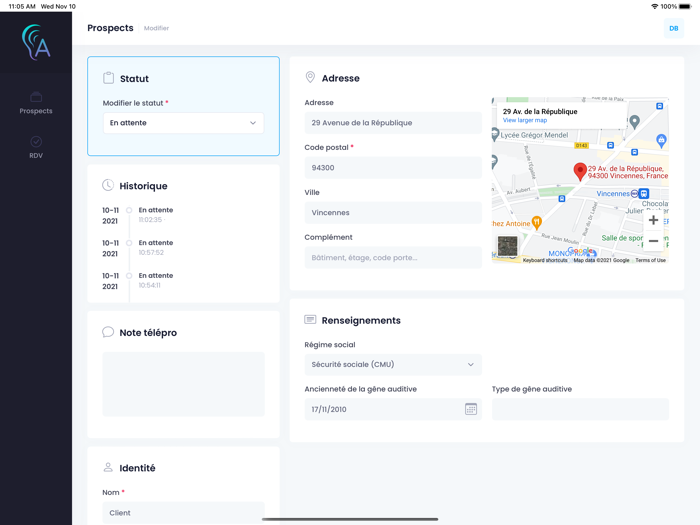Viewport: 700px width, 525px height.
Task: Open the map Terms of Use link
Action: click(650, 260)
